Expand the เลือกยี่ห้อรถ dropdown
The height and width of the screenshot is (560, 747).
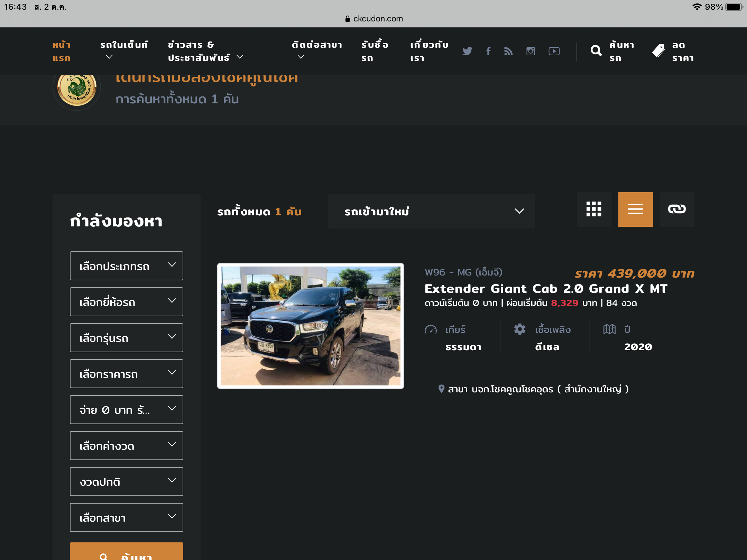pyautogui.click(x=127, y=302)
